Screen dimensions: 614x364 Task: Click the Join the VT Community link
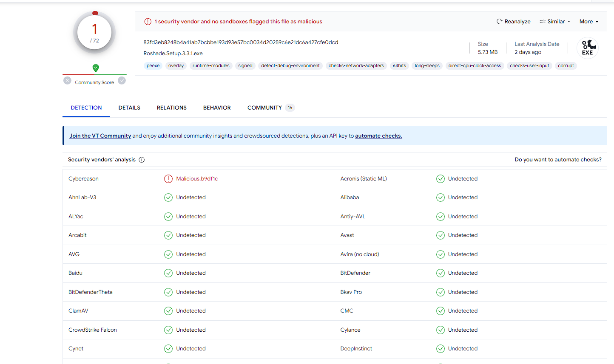point(100,136)
